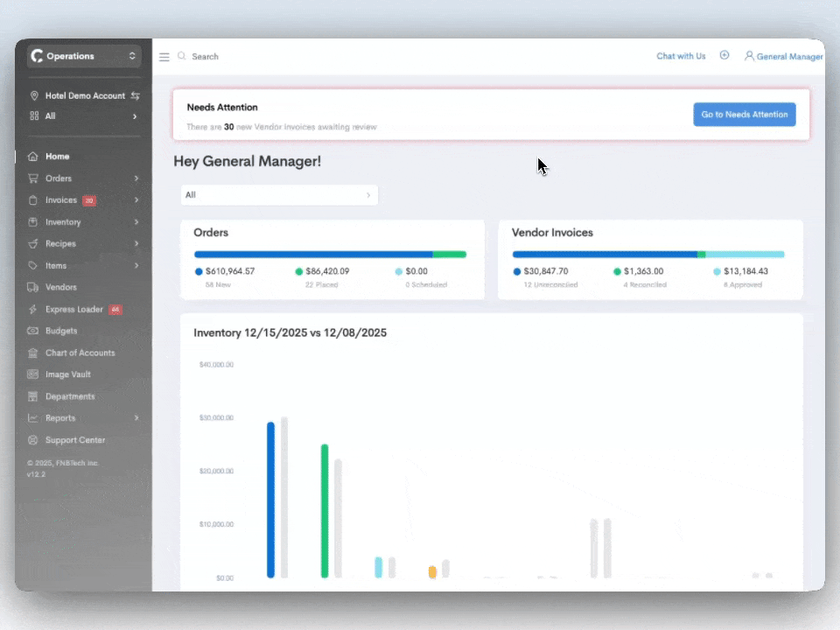
Task: Click the Orders blue progress bar
Action: (x=312, y=255)
